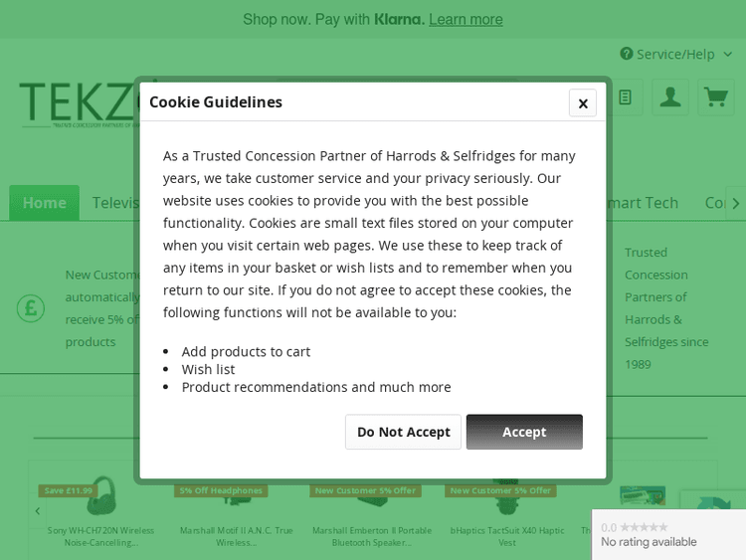Open the user account icon

pos(670,96)
